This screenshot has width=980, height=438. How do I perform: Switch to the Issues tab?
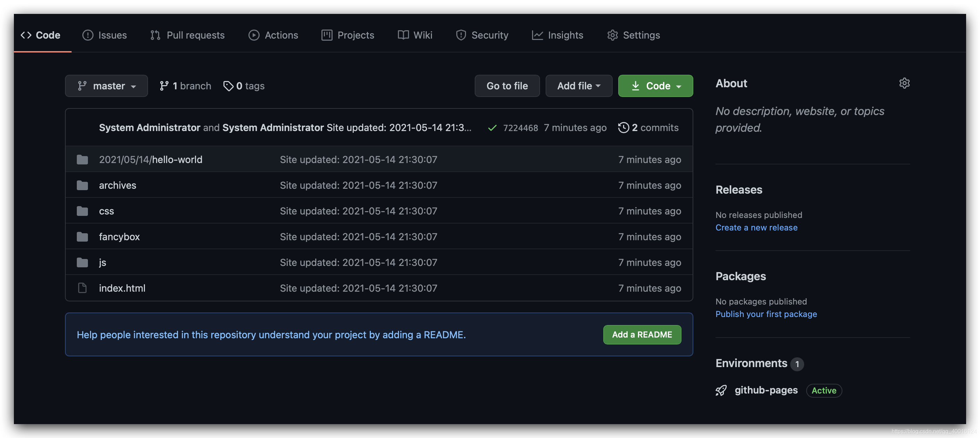(x=105, y=35)
